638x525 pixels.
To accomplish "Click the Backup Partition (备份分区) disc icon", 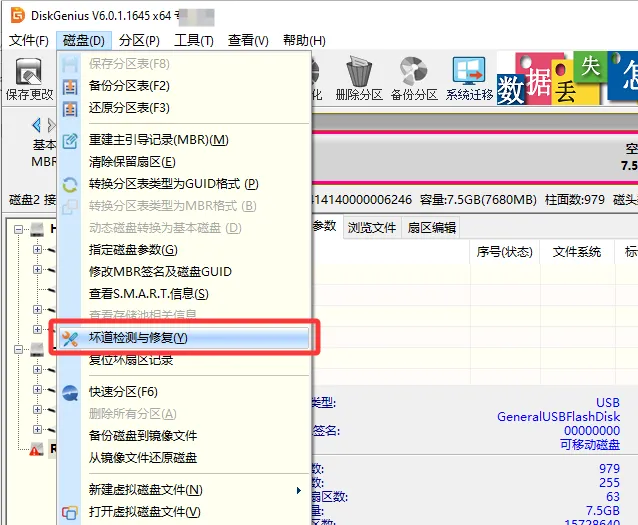I will (413, 71).
